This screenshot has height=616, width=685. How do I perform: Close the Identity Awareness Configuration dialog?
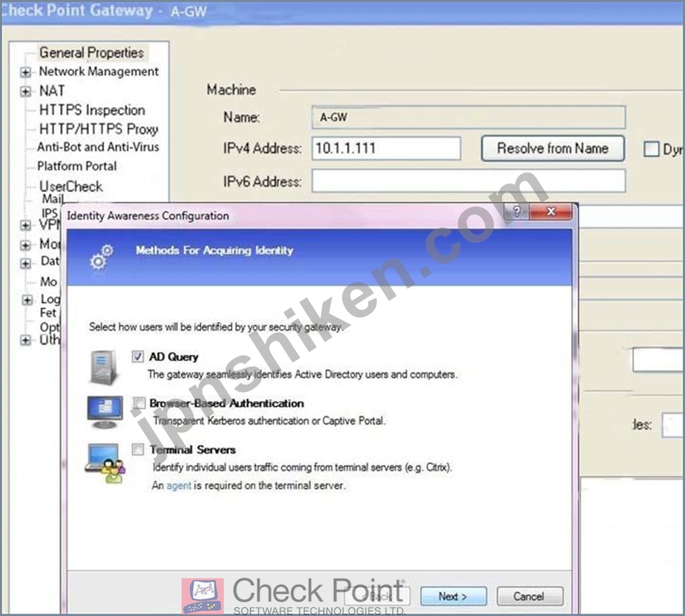pyautogui.click(x=551, y=211)
